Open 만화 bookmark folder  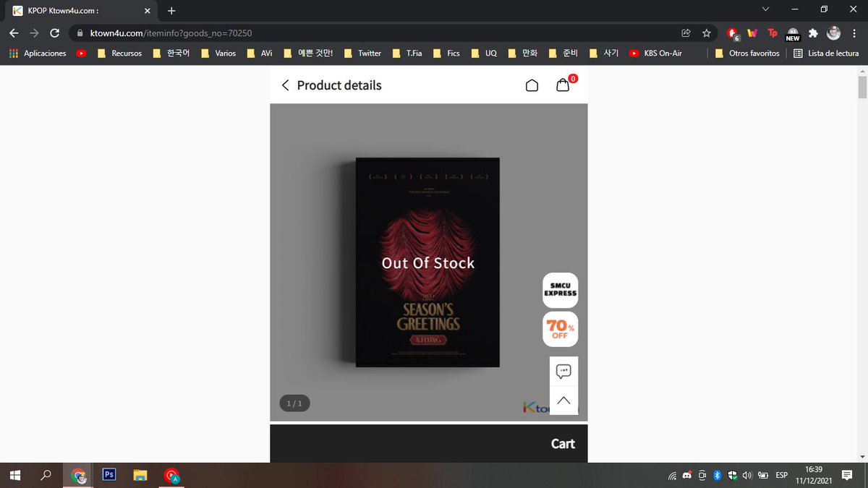[x=523, y=53]
